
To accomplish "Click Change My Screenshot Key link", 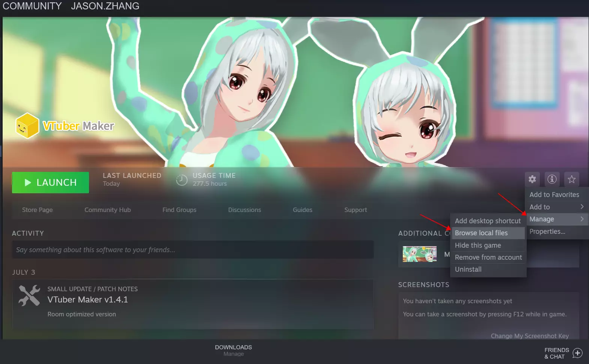I will tap(530, 336).
